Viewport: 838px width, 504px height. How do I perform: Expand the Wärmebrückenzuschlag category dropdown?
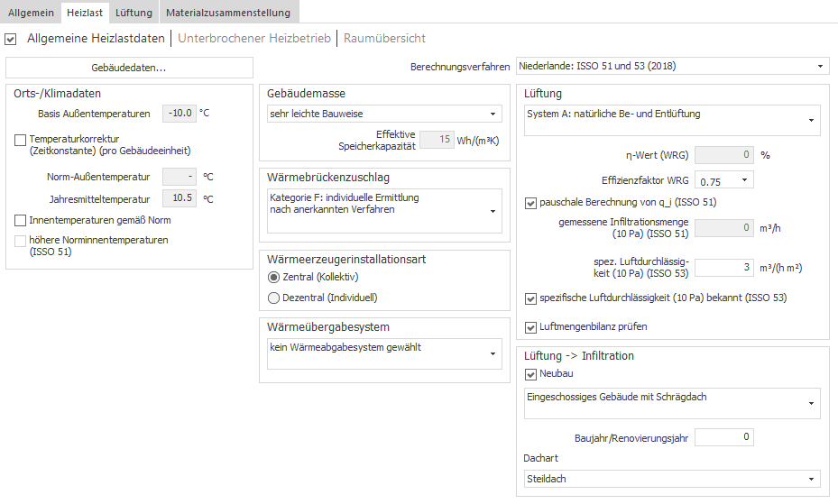[x=384, y=211]
